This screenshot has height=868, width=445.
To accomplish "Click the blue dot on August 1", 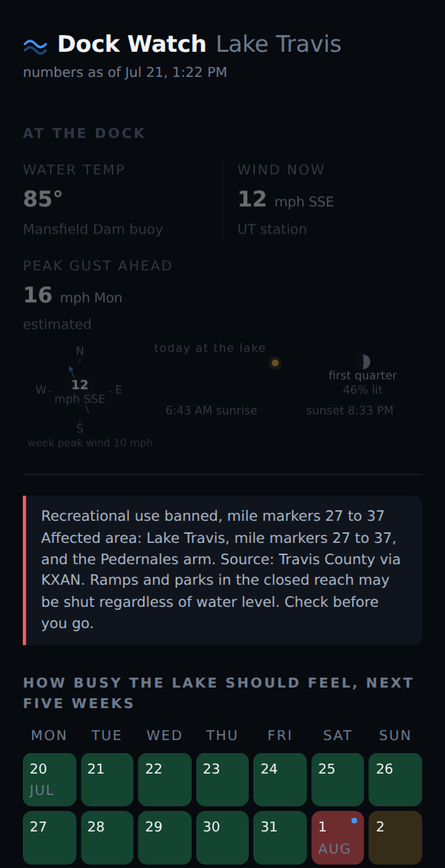I will coord(354,820).
